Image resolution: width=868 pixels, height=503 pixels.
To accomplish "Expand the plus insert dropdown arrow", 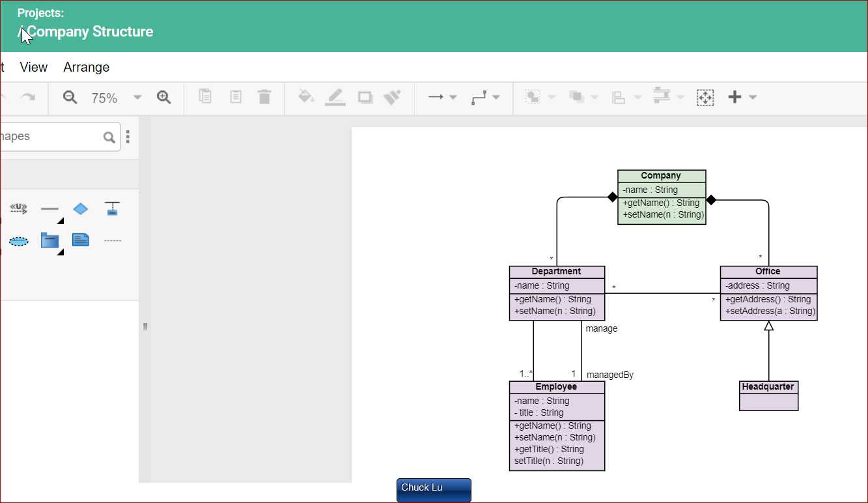I will pos(753,98).
